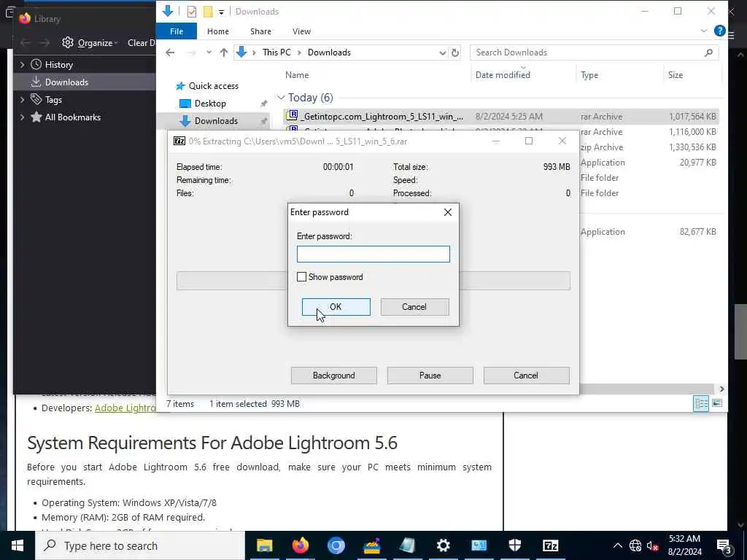Open notification center icon

[724, 545]
